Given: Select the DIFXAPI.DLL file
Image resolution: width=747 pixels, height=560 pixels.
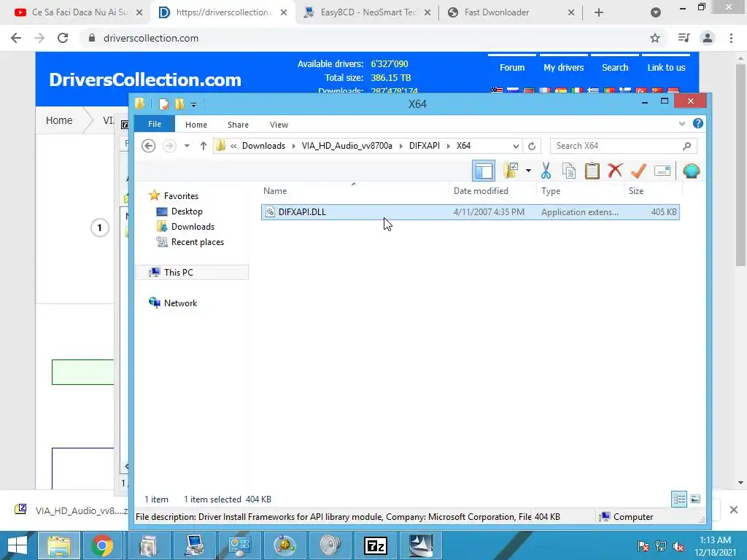Looking at the screenshot, I should [471, 212].
